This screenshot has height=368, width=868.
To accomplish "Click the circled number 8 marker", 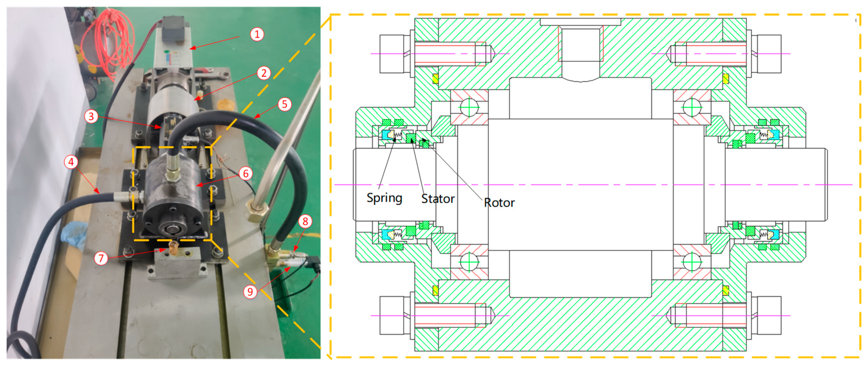I will (305, 221).
